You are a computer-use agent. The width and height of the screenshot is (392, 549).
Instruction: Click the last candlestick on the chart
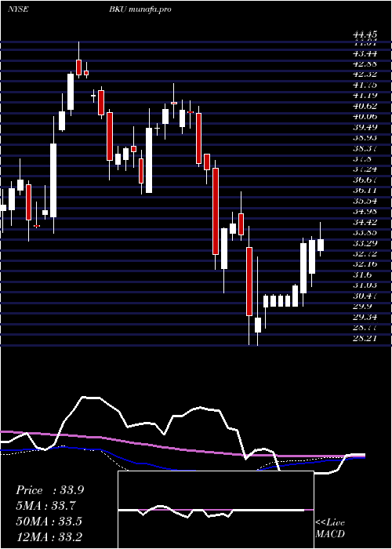point(320,245)
